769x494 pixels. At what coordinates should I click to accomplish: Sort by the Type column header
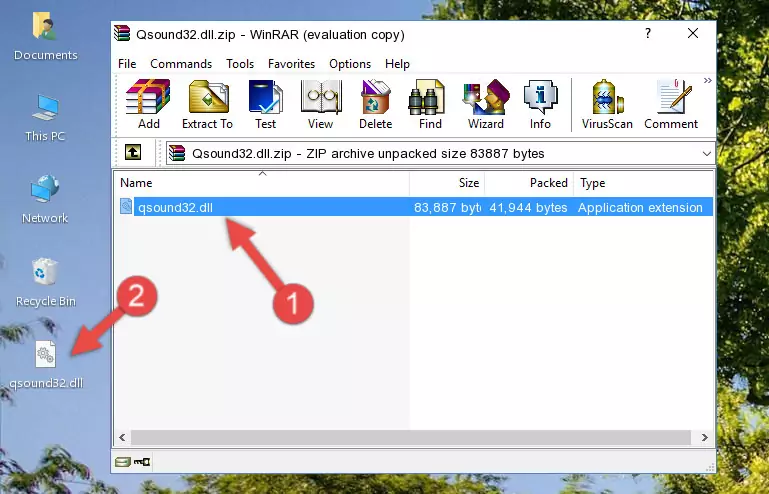pos(643,182)
